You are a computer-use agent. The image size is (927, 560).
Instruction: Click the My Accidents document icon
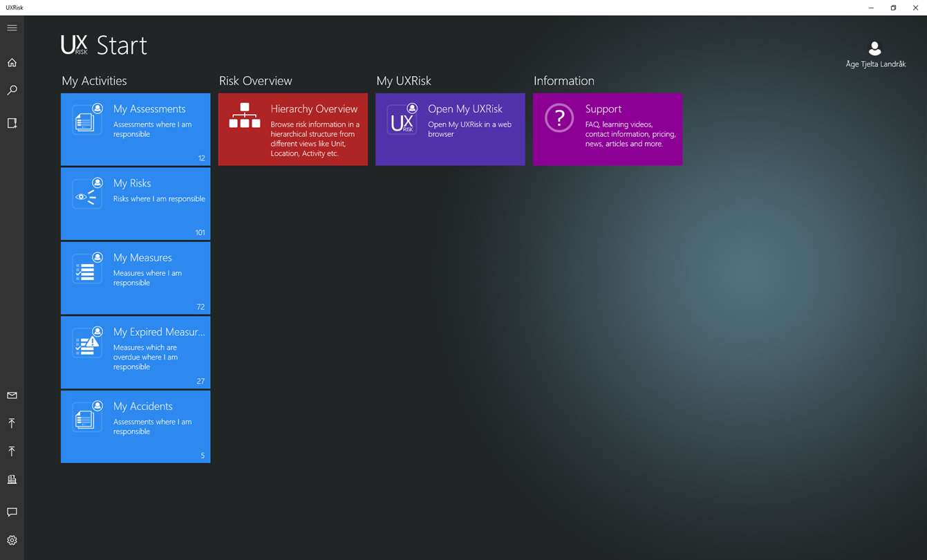(x=88, y=416)
